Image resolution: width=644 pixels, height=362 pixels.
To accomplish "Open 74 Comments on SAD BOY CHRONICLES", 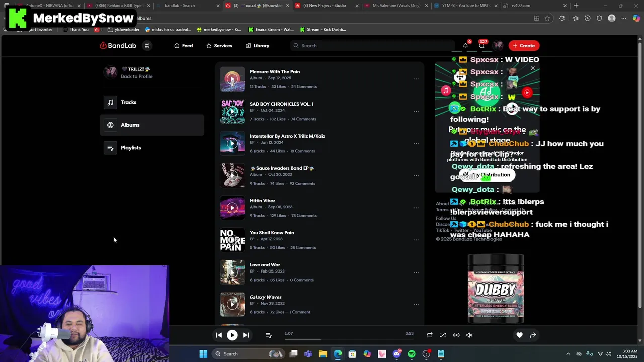I will 303,119.
